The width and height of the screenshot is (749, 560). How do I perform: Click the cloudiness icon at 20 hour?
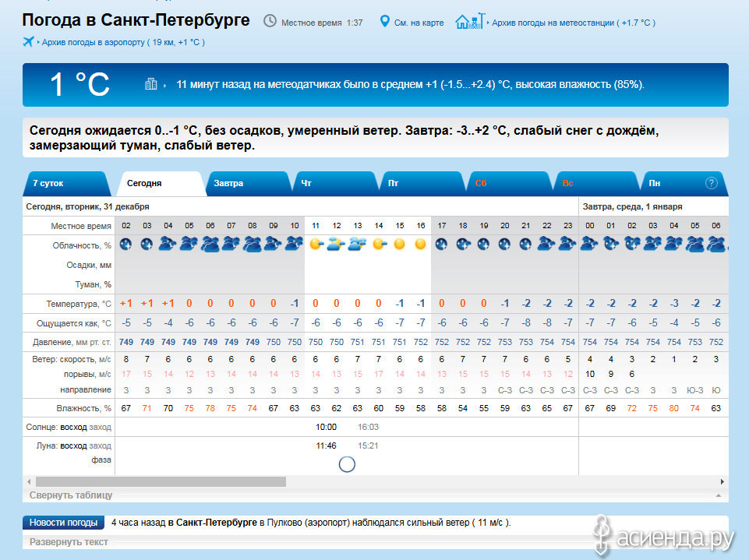(x=504, y=245)
